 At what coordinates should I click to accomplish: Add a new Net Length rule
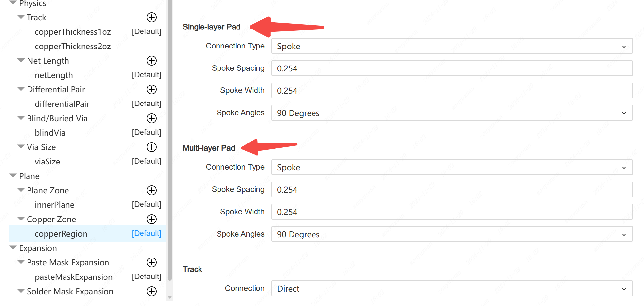151,61
